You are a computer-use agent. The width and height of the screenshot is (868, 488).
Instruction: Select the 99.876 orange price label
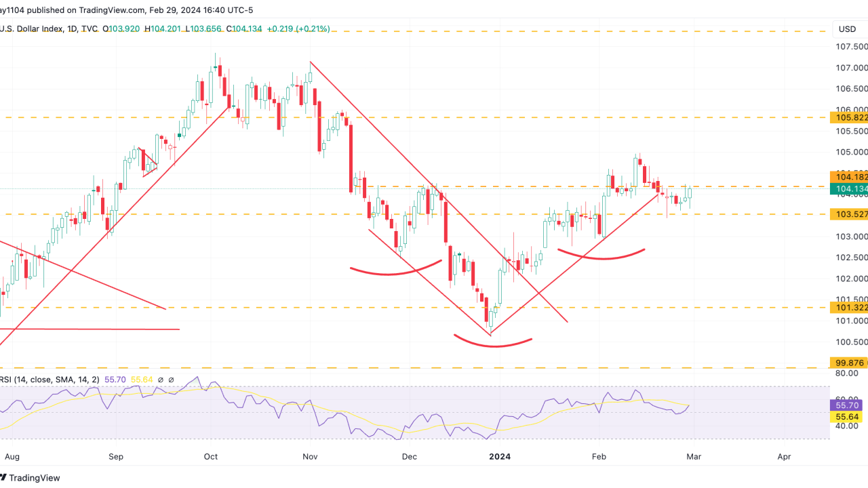[849, 363]
